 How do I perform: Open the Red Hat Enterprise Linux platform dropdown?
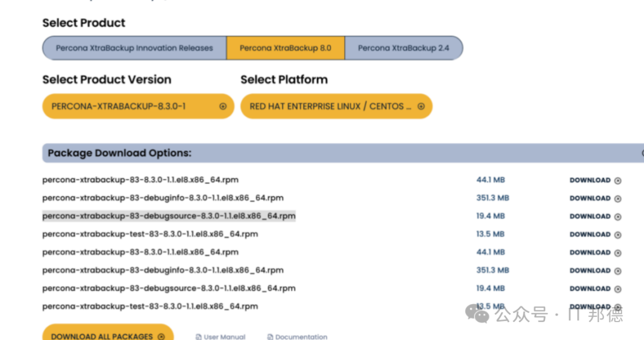click(336, 106)
